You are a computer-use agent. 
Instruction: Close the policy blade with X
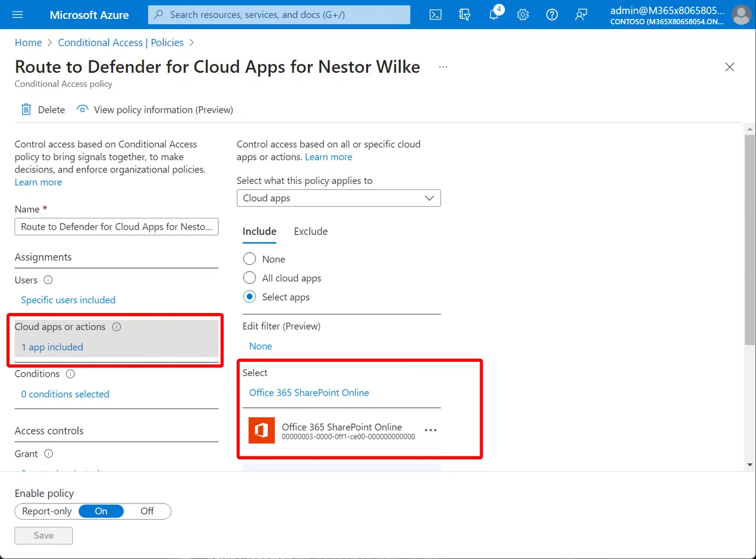click(x=730, y=67)
